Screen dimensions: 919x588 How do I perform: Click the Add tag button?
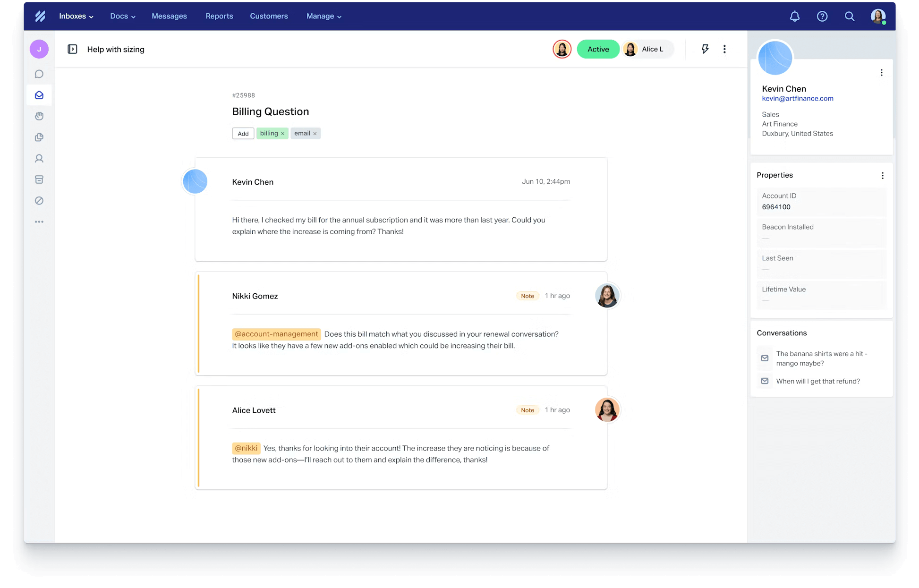pyautogui.click(x=243, y=134)
